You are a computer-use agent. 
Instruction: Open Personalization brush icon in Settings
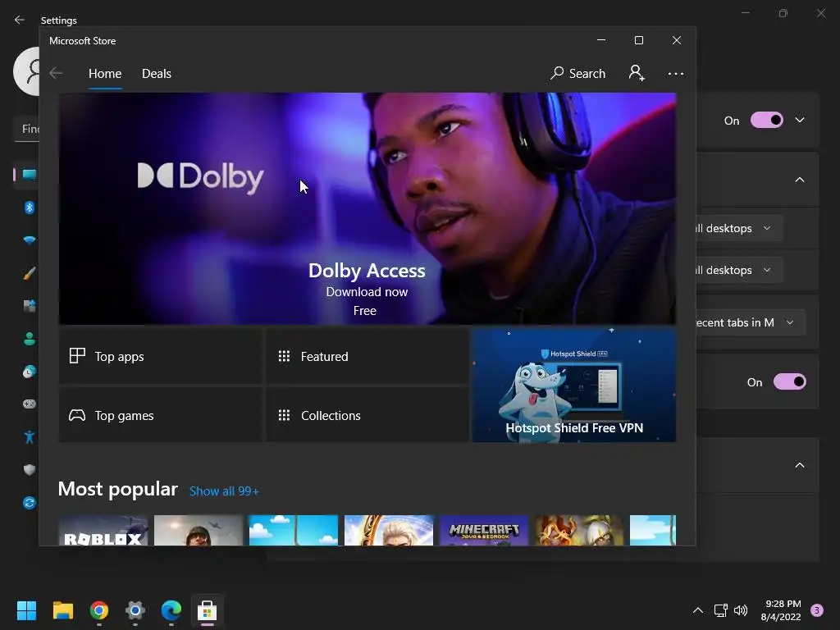30,273
